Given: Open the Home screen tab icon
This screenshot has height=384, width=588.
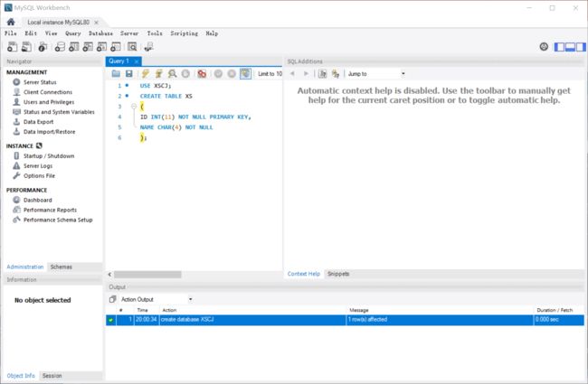Looking at the screenshot, I should [11, 22].
